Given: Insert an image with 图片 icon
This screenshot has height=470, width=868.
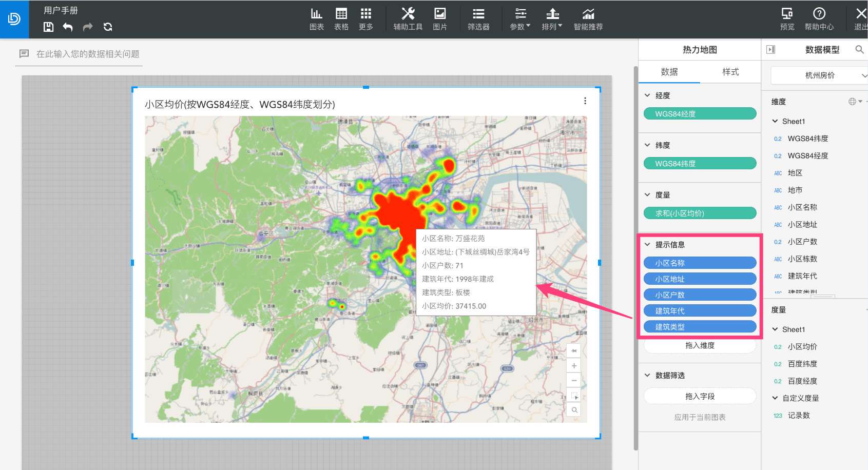Looking at the screenshot, I should click(x=440, y=19).
